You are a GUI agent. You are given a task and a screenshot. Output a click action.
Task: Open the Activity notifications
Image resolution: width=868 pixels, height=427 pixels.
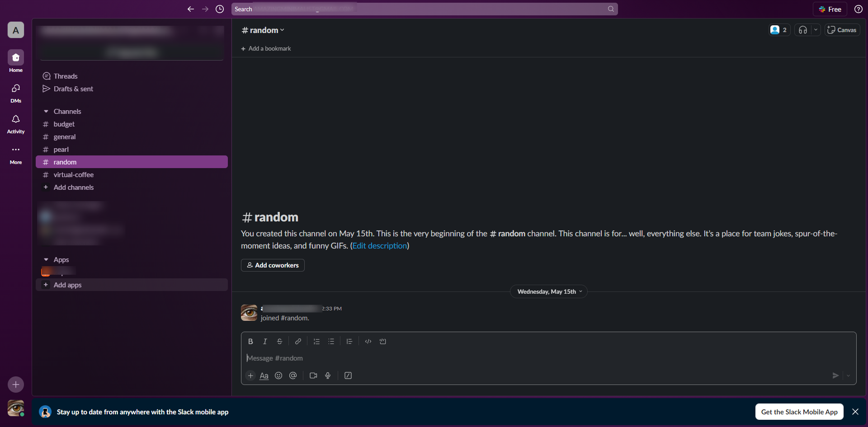[16, 123]
